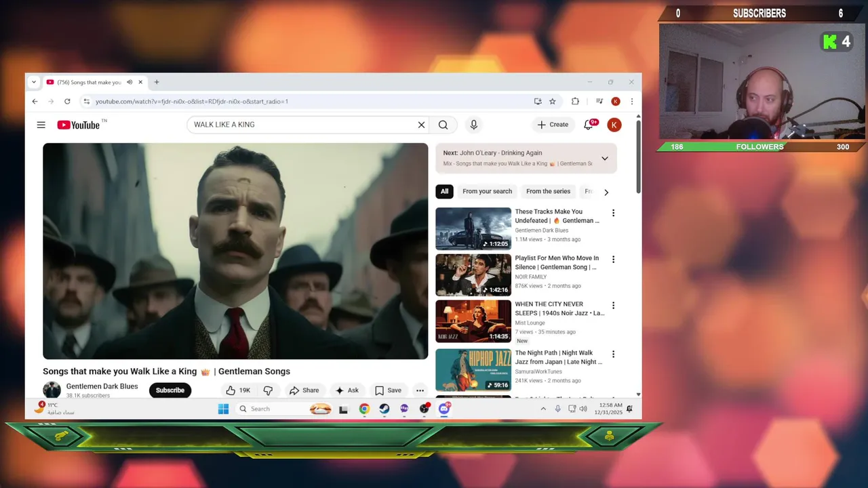Image resolution: width=868 pixels, height=488 pixels.
Task: Open Chrome media controls icon
Action: pyautogui.click(x=599, y=102)
